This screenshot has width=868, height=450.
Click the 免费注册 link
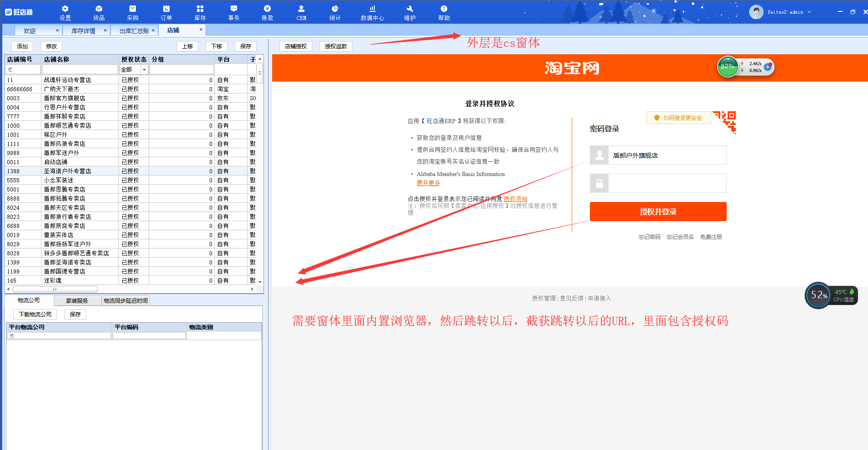point(711,237)
